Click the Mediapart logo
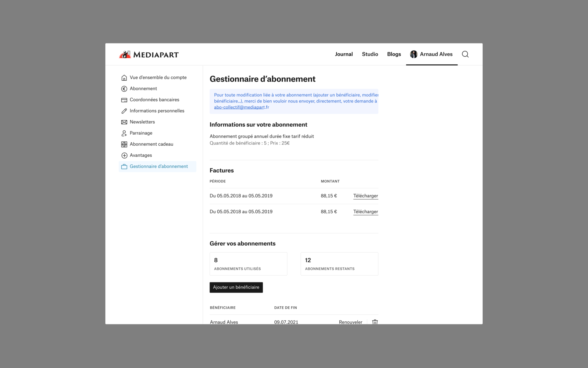This screenshot has height=368, width=588. click(149, 54)
